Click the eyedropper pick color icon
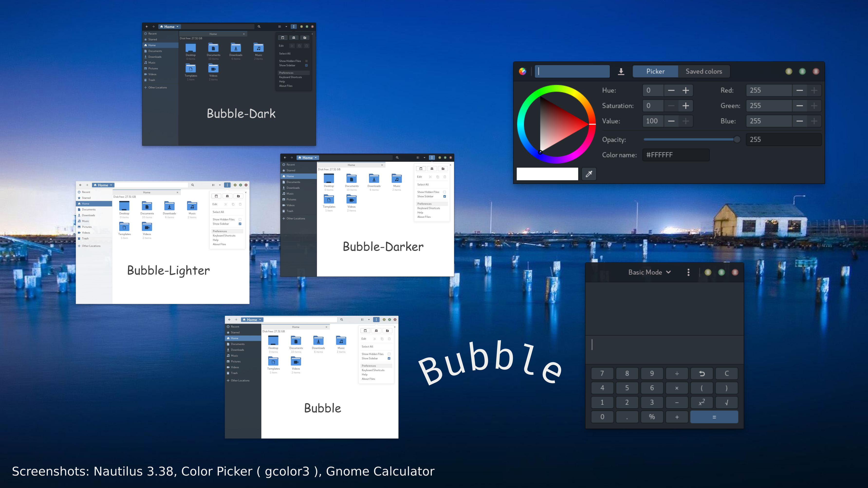 coord(589,174)
